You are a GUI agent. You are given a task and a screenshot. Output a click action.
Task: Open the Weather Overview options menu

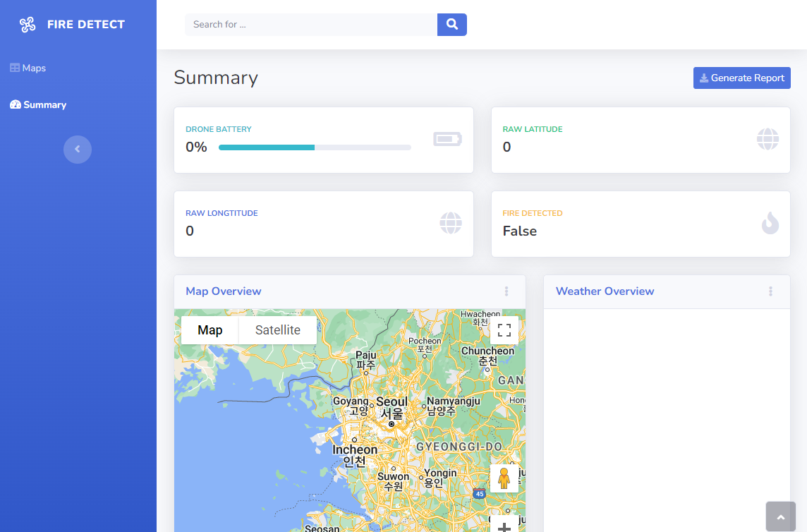click(x=770, y=291)
